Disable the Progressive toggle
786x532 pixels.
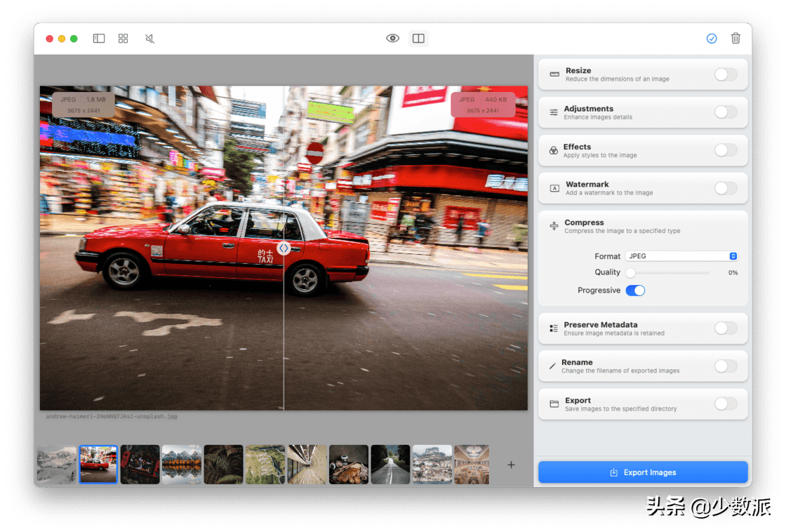click(x=635, y=291)
